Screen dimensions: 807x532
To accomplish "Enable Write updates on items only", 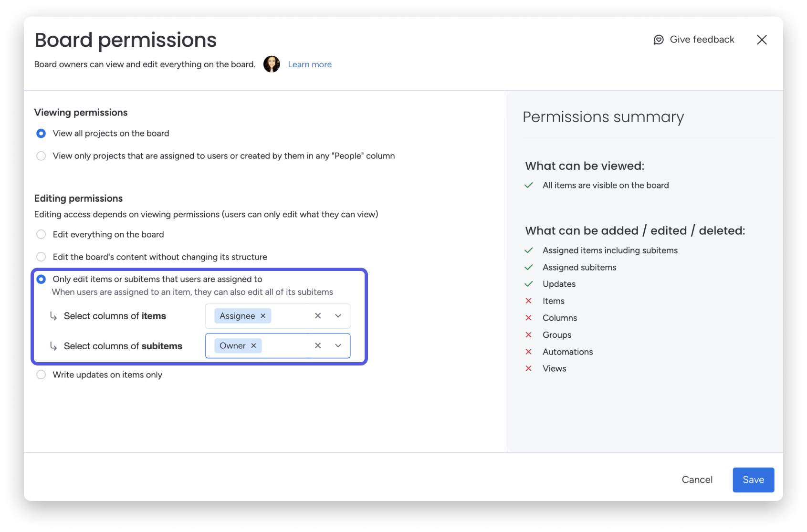I will click(x=41, y=375).
